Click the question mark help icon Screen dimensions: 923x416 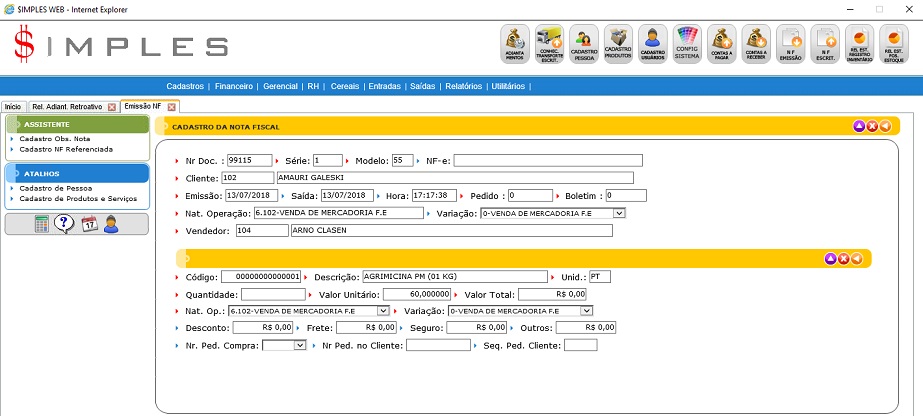pos(65,224)
